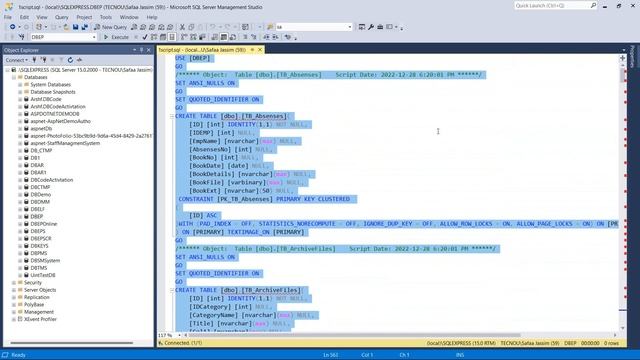The width and height of the screenshot is (640, 360).
Task: Click the Save All icon
Action: point(84,27)
